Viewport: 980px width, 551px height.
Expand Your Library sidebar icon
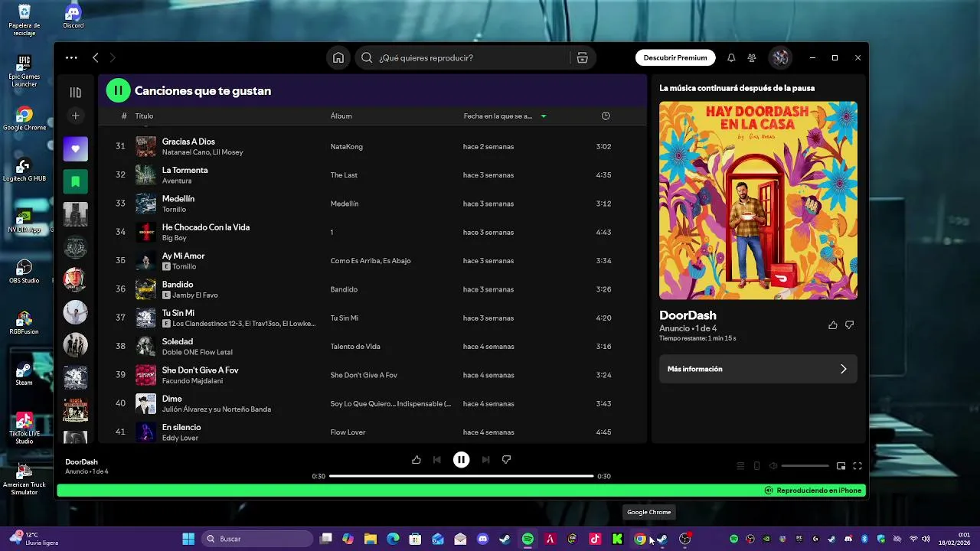[x=75, y=92]
